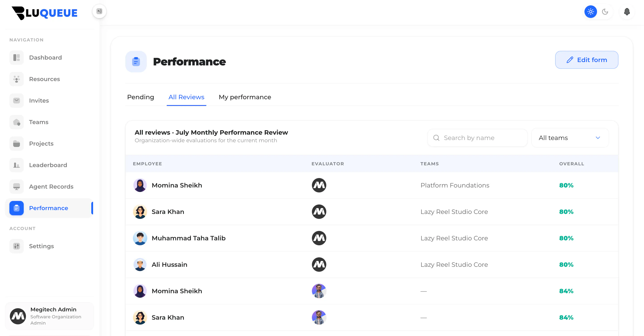The height and width of the screenshot is (336, 644).
Task: Switch to dark theme moon icon
Action: click(605, 12)
